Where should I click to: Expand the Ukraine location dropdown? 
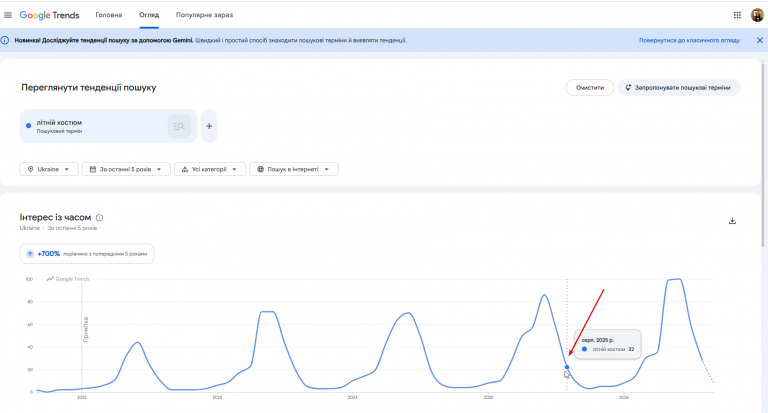48,169
